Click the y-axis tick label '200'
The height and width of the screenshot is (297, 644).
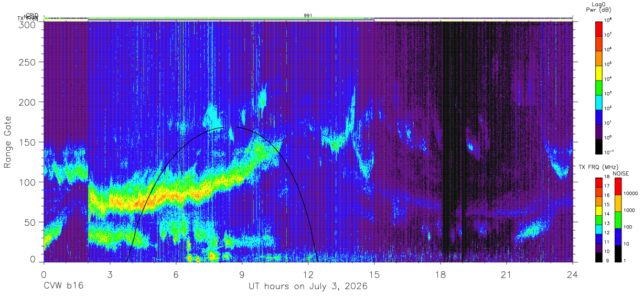coord(28,102)
